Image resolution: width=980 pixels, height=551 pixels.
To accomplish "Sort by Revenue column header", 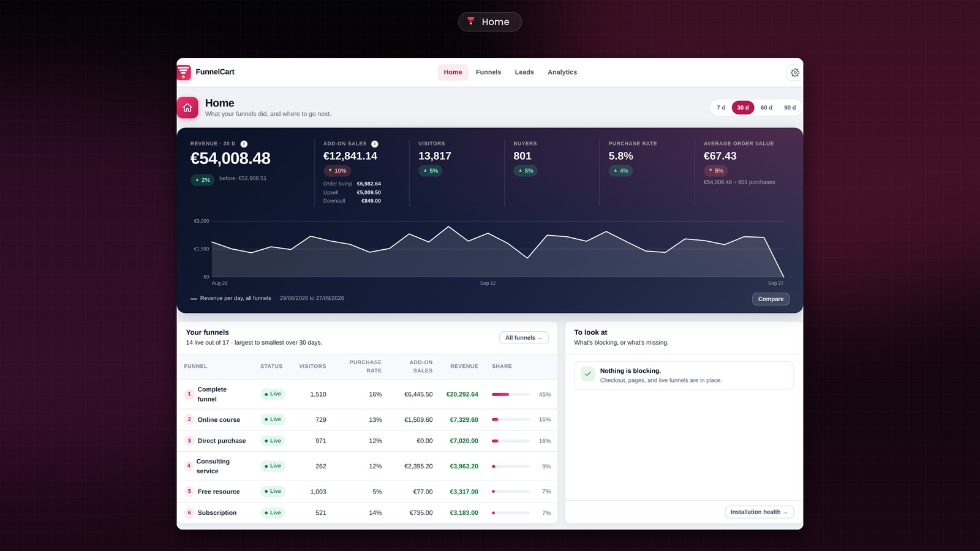I will pyautogui.click(x=464, y=366).
